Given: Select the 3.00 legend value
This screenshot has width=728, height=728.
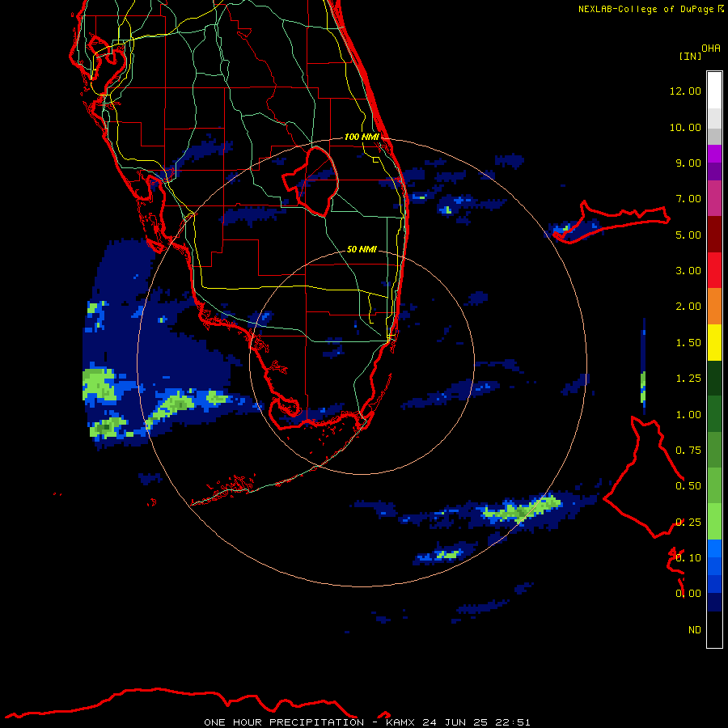Looking at the screenshot, I should (x=688, y=271).
